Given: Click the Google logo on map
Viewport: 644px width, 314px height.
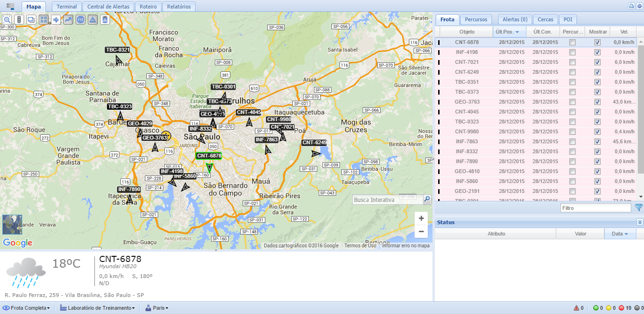Looking at the screenshot, I should tap(17, 243).
